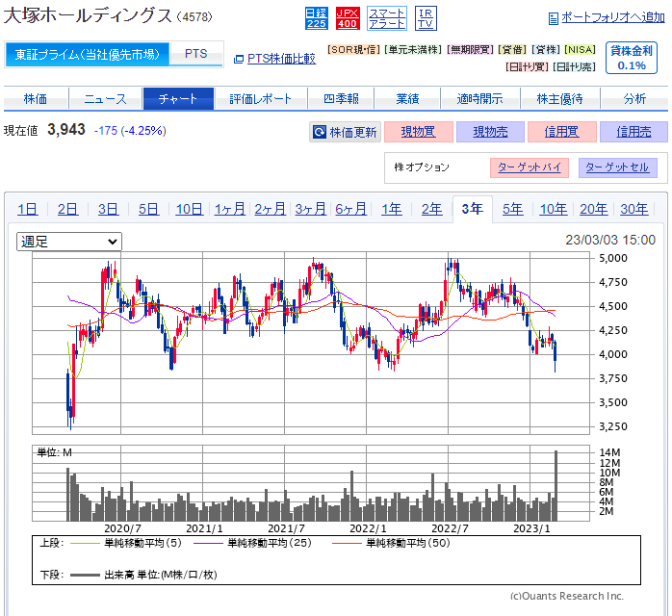This screenshot has width=672, height=616.
Task: Click the 株価更新 button
Action: (x=345, y=132)
